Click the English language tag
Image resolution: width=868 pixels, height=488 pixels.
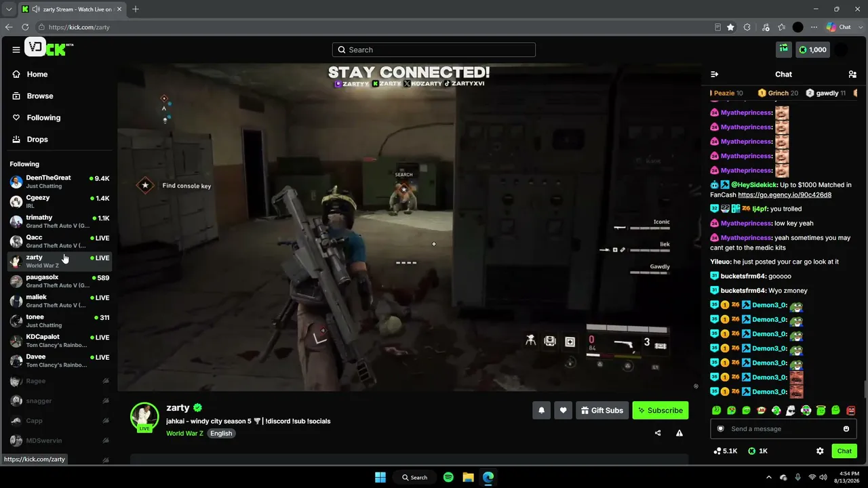point(221,433)
